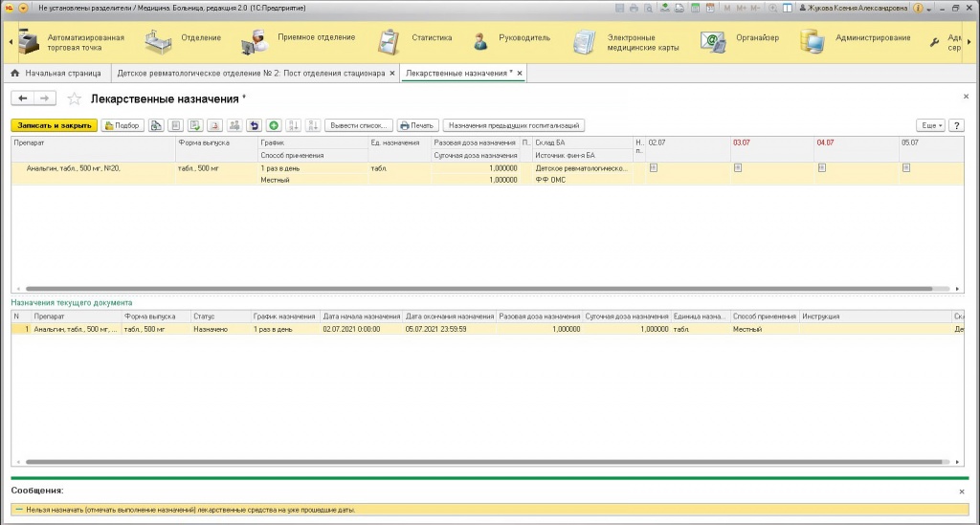Close the Лекарственные назначения tab
Image resolution: width=980 pixels, height=525 pixels.
(x=520, y=73)
